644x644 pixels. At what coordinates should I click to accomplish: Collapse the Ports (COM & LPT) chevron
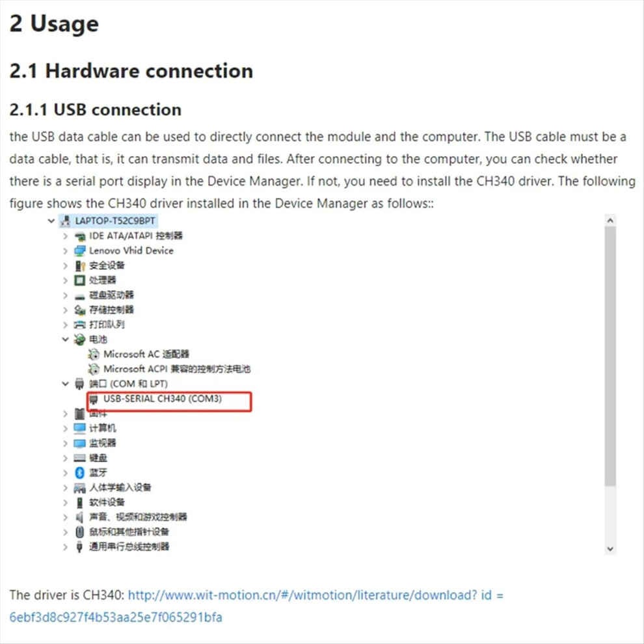[65, 384]
